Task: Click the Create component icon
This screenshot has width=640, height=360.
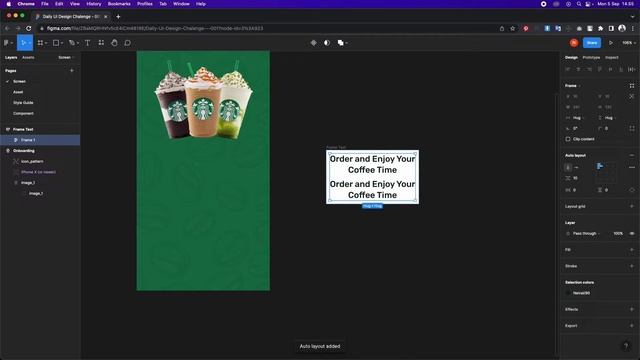Action: 313,43
